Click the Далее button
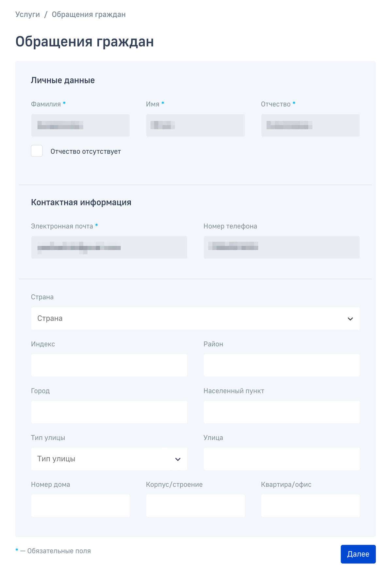The image size is (392, 581). 358,554
